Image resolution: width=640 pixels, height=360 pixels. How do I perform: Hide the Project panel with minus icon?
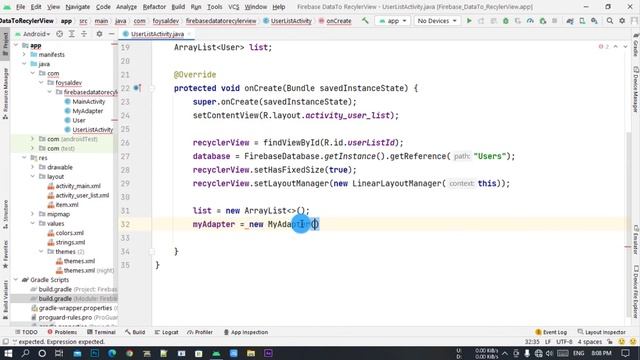click(111, 34)
